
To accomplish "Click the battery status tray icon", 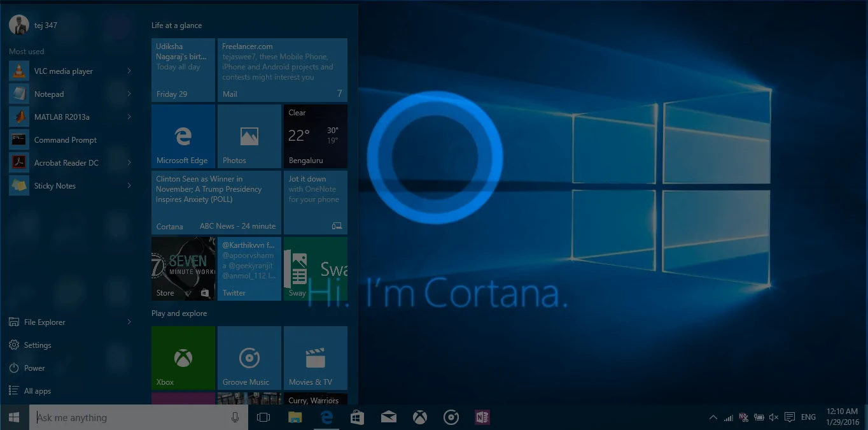I will tap(759, 418).
